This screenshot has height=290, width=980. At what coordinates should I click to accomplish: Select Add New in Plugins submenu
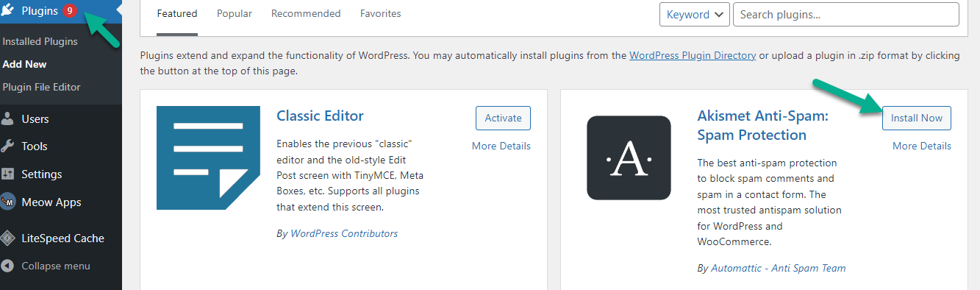24,64
